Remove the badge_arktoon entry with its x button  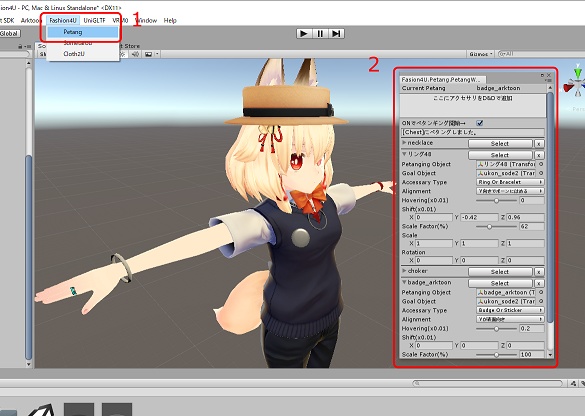[x=538, y=283]
